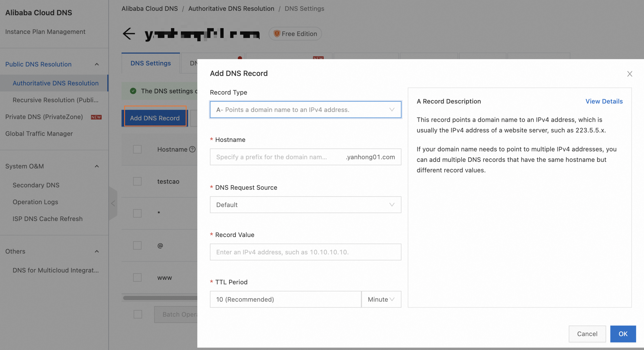Close the Add DNS Record dialog
This screenshot has height=350, width=644.
click(x=630, y=74)
